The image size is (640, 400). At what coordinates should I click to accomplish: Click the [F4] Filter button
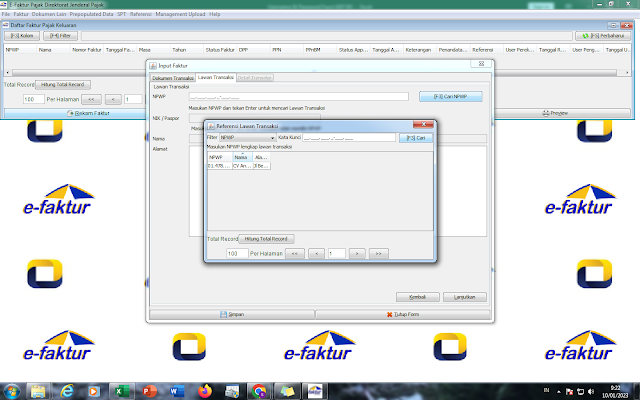60,36
